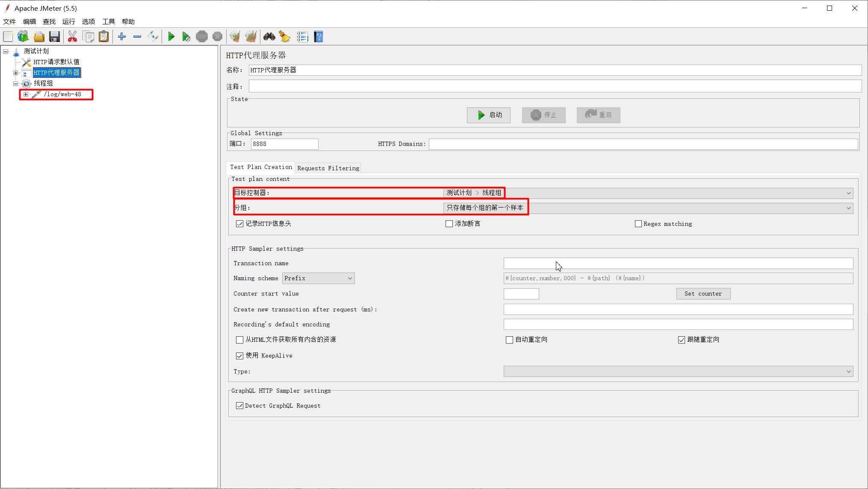Enable 从HTML文件获取所有内含的资源 checkbox
The image size is (868, 489).
coord(239,340)
